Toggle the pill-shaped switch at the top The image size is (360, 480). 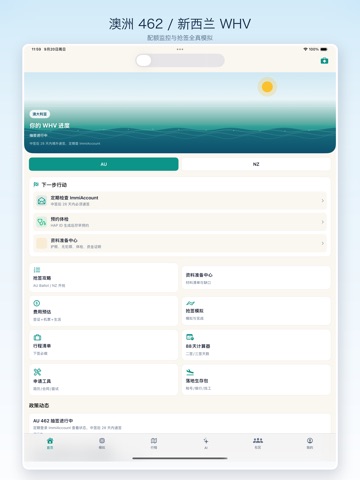click(x=180, y=61)
